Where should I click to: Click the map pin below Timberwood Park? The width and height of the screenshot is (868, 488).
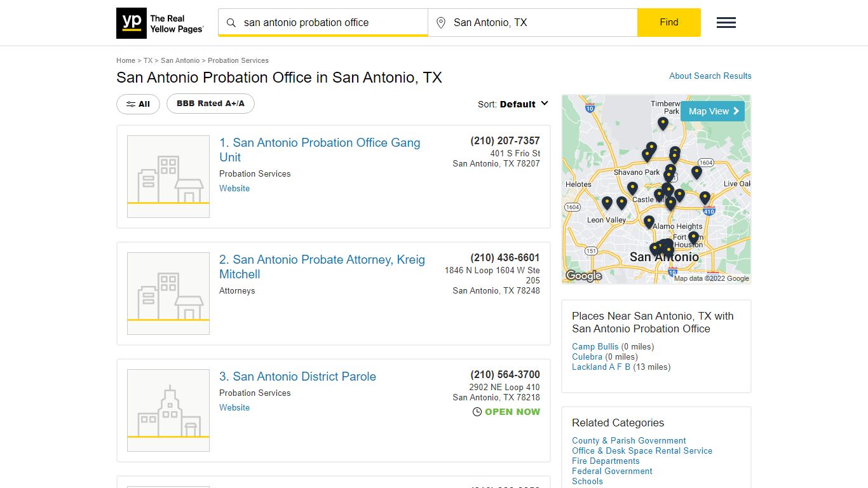pos(663,123)
